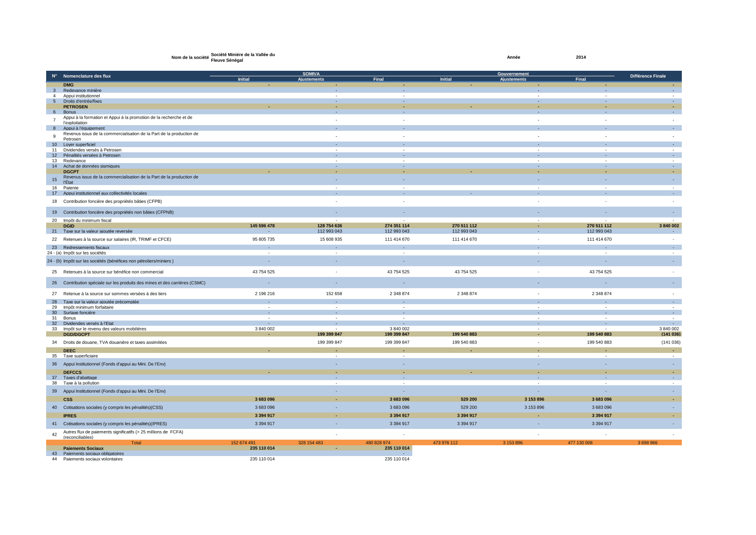Click the value 2 196 216
The width and height of the screenshot is (756, 535).
[x=265, y=294]
